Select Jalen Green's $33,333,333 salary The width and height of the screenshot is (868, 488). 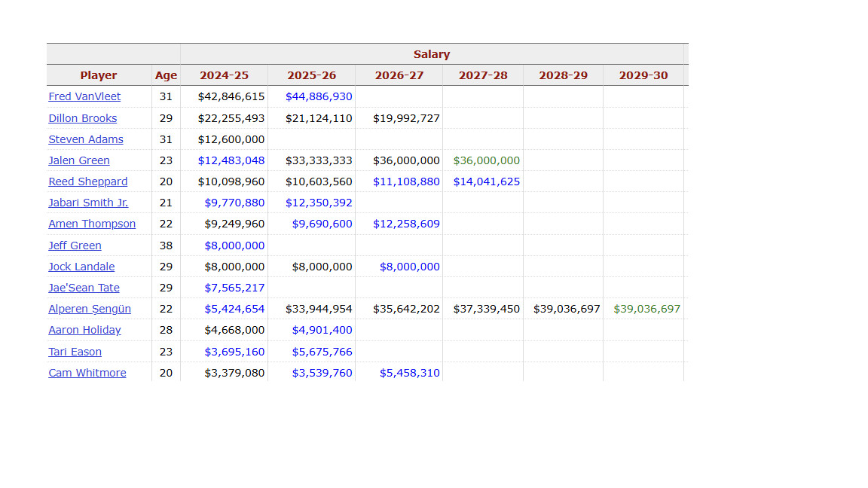[x=319, y=160]
